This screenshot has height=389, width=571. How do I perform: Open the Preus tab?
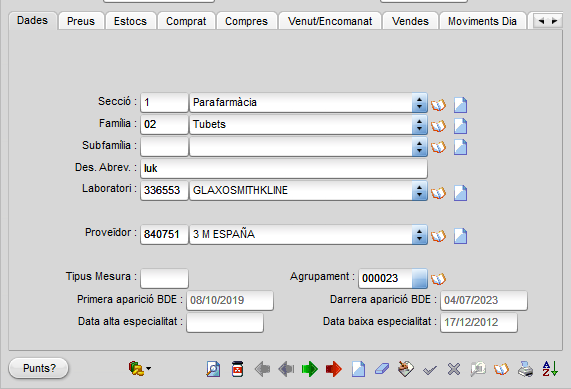click(81, 21)
